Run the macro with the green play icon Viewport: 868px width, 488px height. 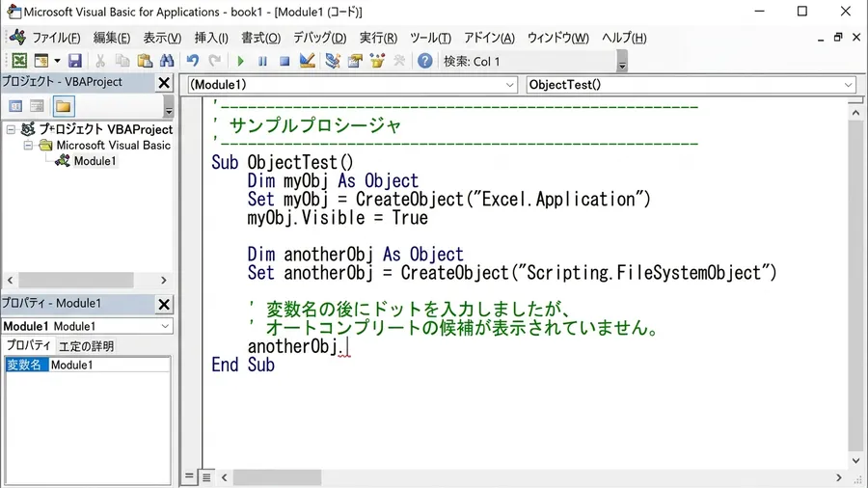240,61
